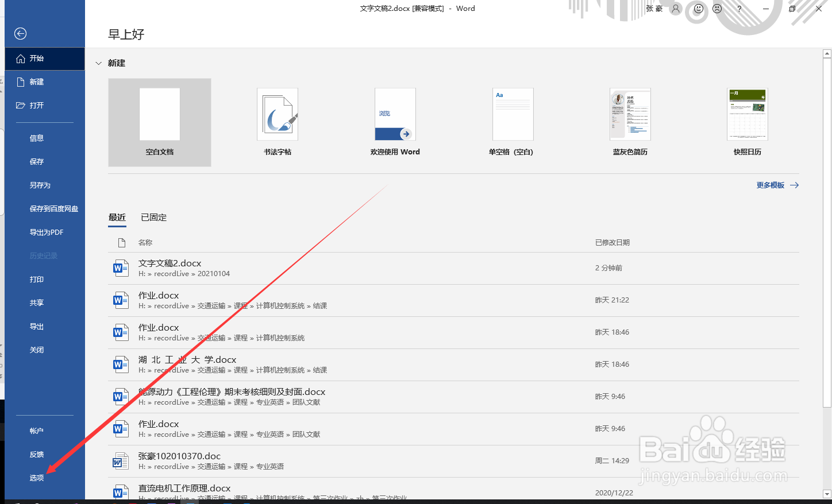Create a 空白文档 blank document
This screenshot has height=504, width=832.
pos(160,122)
